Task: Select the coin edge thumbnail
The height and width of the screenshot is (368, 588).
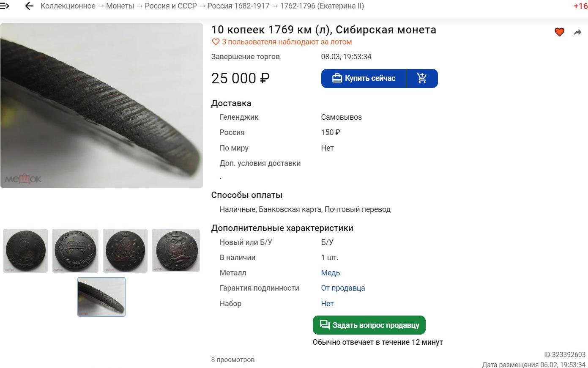Action: tap(101, 297)
